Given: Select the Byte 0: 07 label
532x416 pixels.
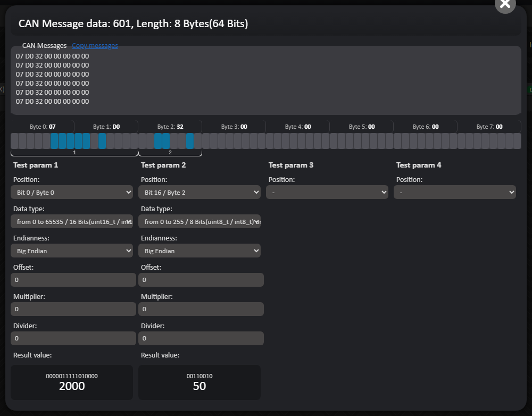Looking at the screenshot, I should click(x=43, y=127).
